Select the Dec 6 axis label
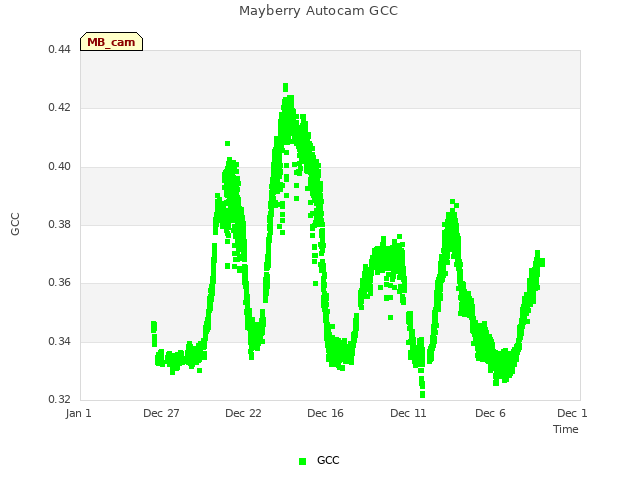640x480 pixels. (x=490, y=413)
